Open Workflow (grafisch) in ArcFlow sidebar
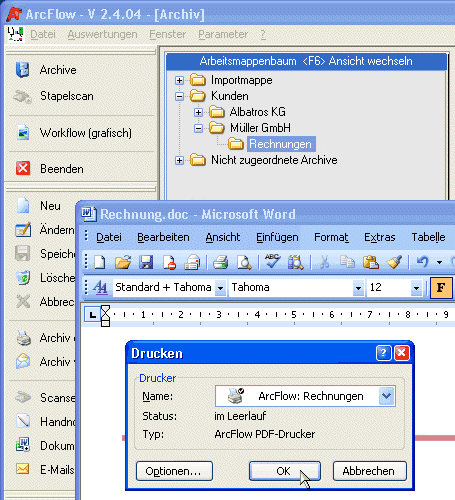The width and height of the screenshot is (455, 500). (x=74, y=133)
